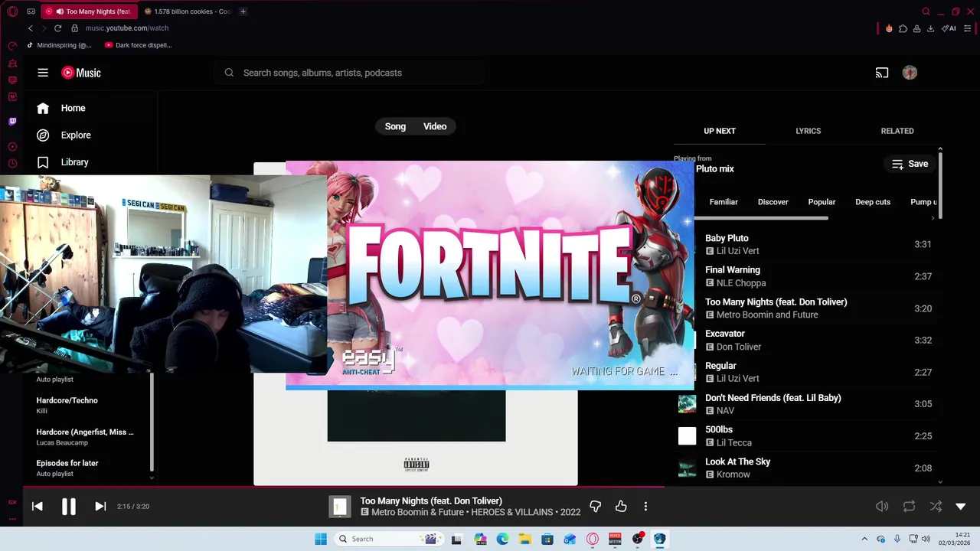Image resolution: width=980 pixels, height=551 pixels.
Task: Skip to the next track
Action: coord(100,506)
